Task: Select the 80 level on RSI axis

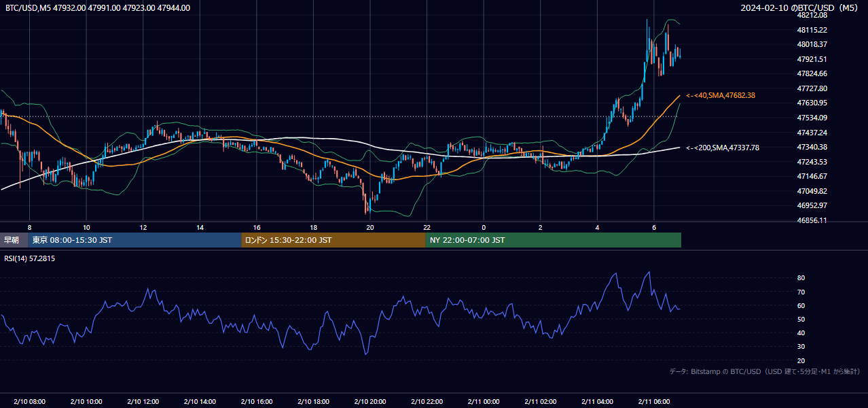Action: pos(801,278)
